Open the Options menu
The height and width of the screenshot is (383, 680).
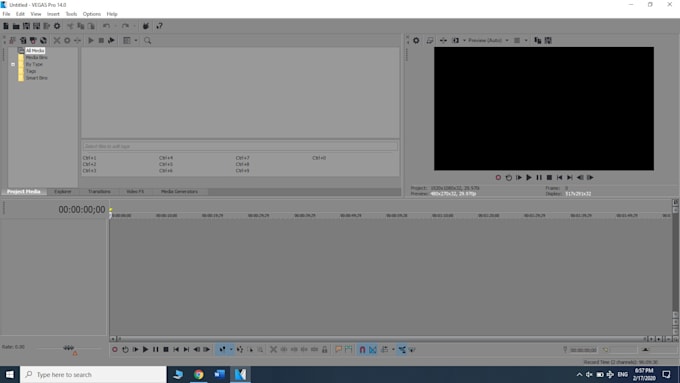(x=92, y=14)
